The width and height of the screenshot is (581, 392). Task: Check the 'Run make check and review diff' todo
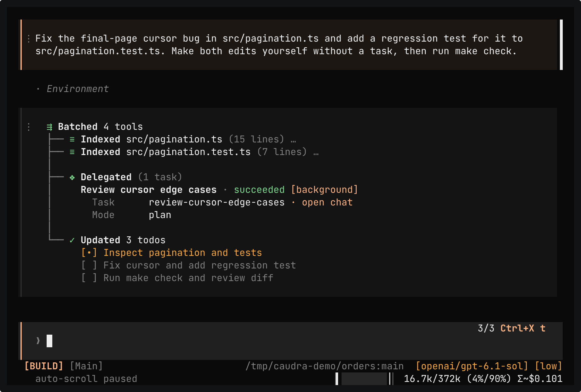coord(89,278)
